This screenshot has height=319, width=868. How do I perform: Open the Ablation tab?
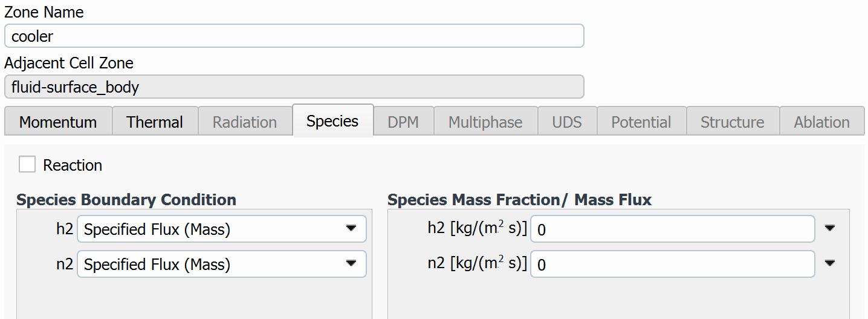[821, 122]
